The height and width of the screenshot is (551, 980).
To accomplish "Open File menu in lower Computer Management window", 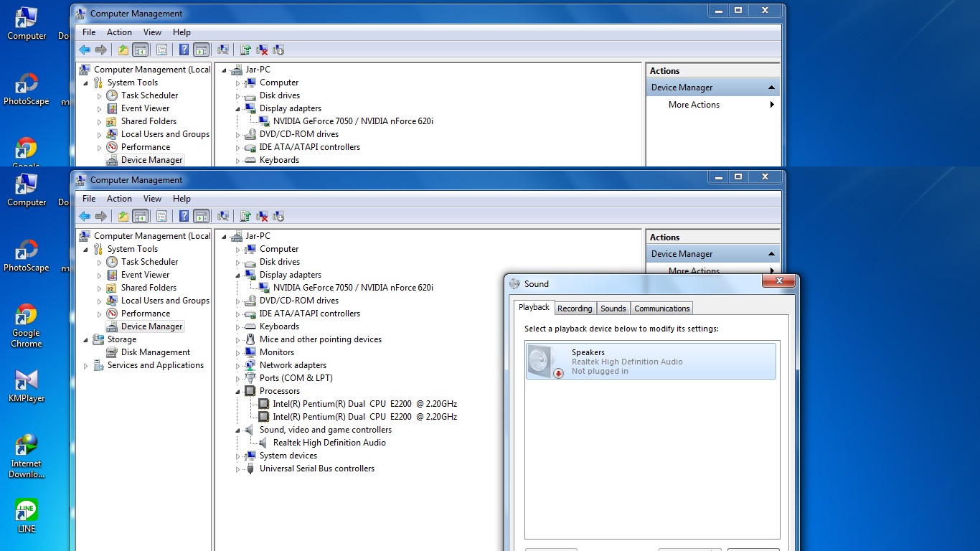I will coord(89,199).
